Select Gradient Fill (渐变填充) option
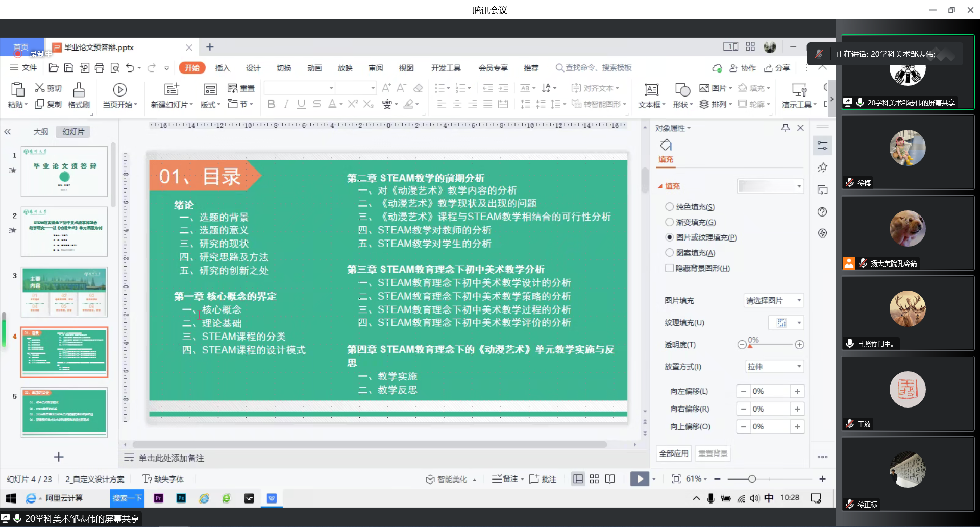 (x=670, y=222)
